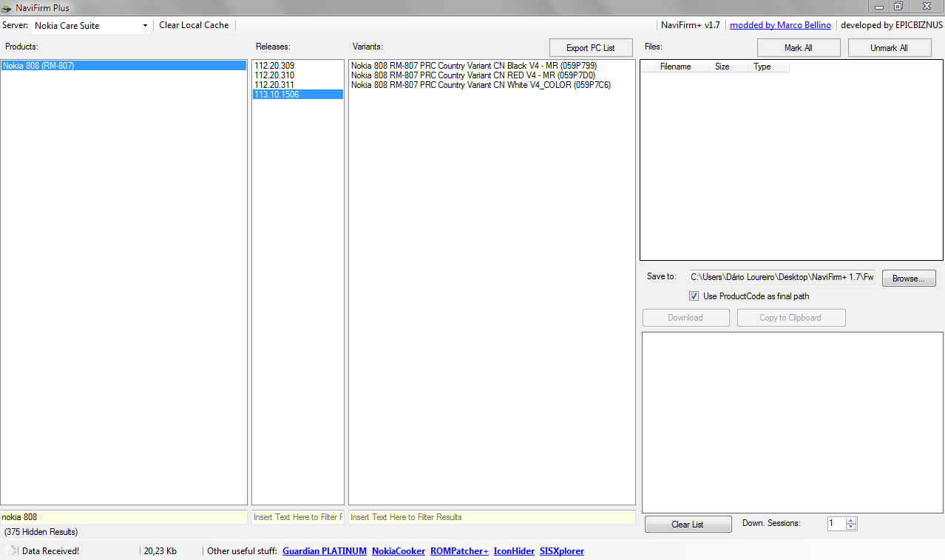
Task: Select variant CN RED V4 - MR (059P7D0)
Action: tap(492, 75)
